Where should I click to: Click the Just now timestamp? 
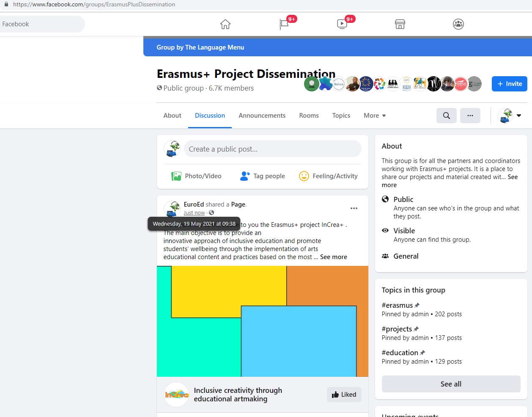click(x=195, y=213)
